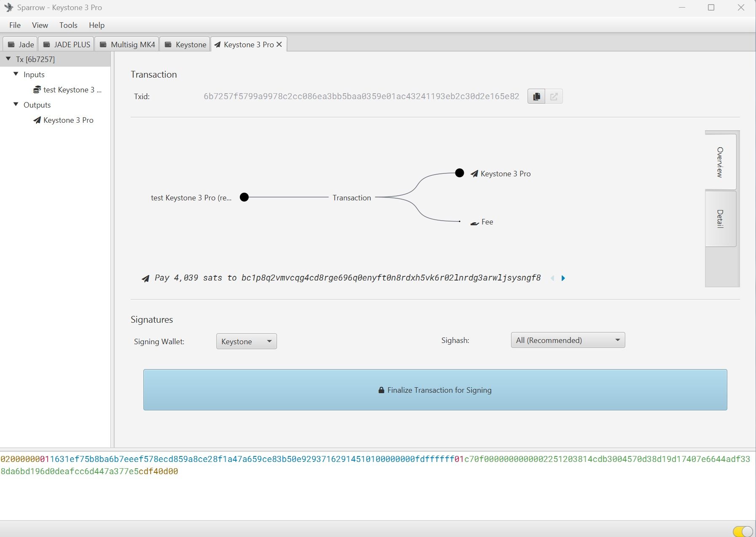The image size is (756, 537).
Task: Open the Sighash dropdown
Action: [568, 340]
